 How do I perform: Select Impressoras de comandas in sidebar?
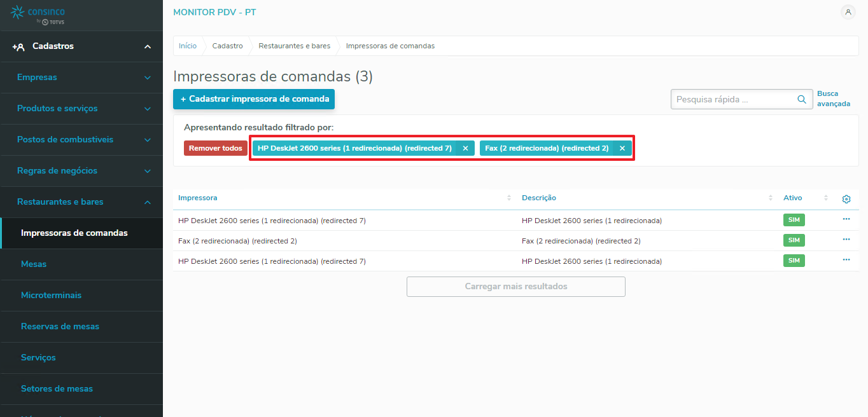[x=81, y=233]
